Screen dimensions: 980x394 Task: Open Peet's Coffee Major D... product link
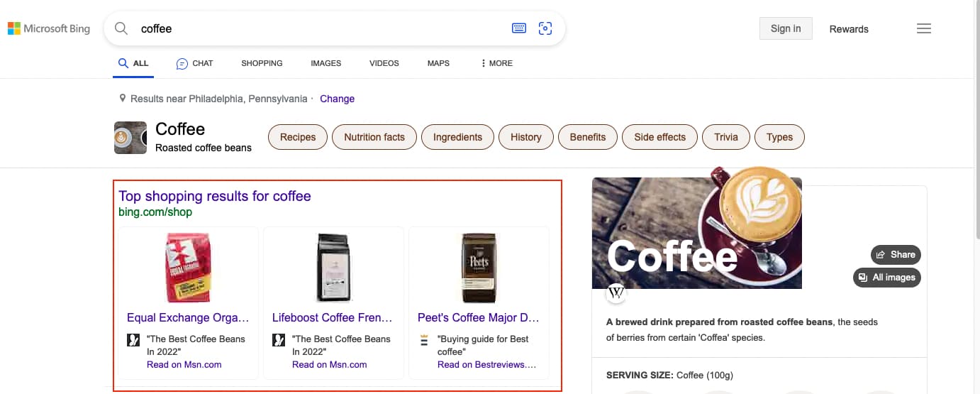pos(479,317)
